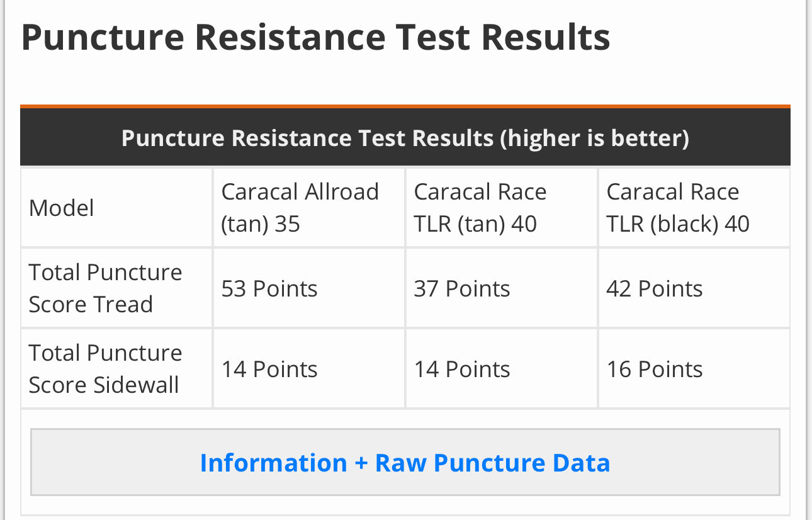Click the Caracal Allroad sidewall score of 14 Points
The width and height of the screenshot is (812, 520).
point(269,369)
